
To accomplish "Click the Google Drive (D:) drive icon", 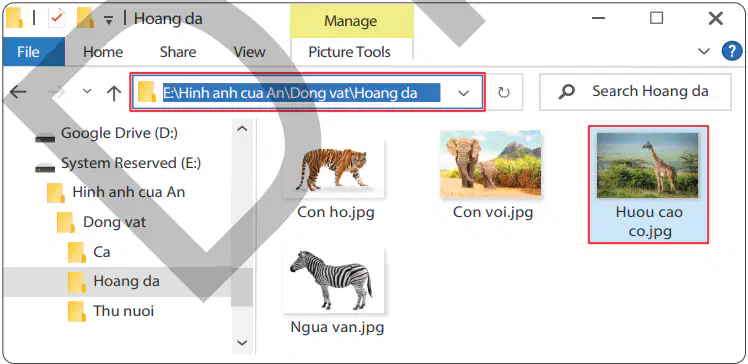I will pos(45,138).
